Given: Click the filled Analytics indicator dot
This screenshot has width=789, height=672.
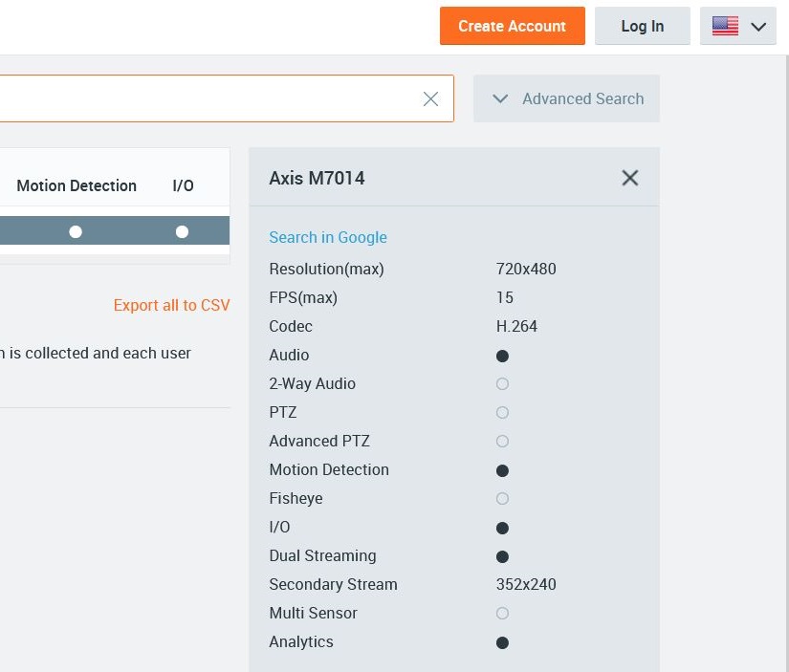Looking at the screenshot, I should pyautogui.click(x=502, y=642).
